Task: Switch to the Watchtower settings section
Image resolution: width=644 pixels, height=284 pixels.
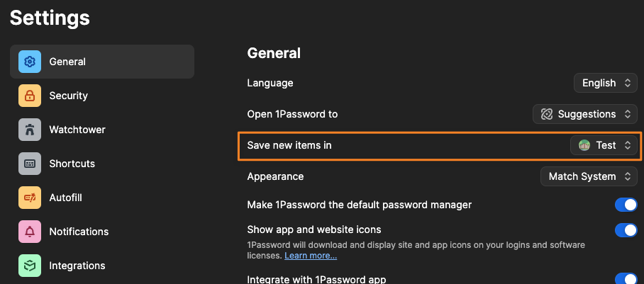Action: [x=77, y=130]
